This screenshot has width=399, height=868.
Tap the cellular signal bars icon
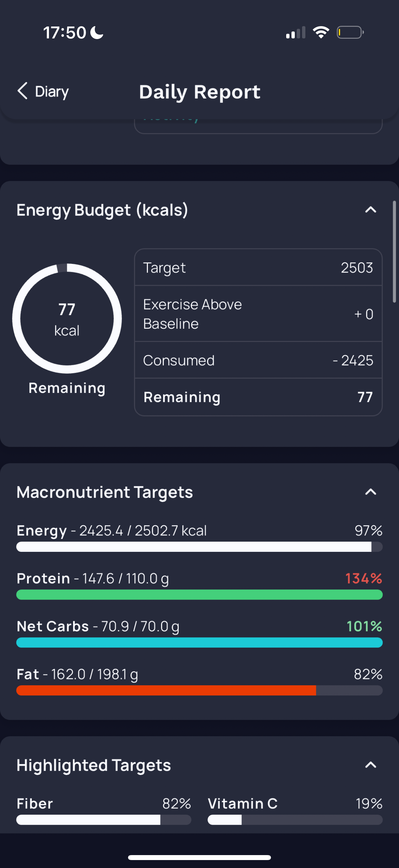tap(296, 32)
